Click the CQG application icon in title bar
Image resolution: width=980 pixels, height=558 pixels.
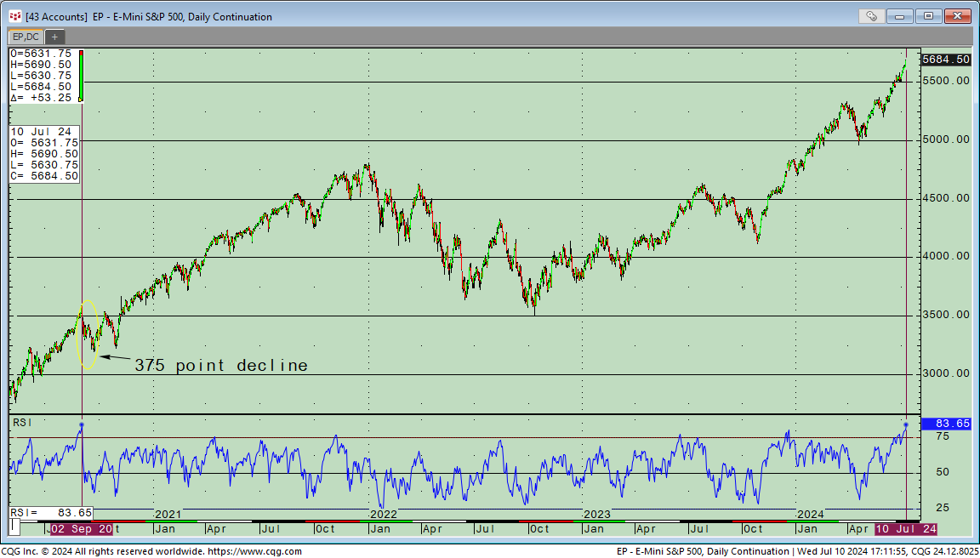(x=15, y=17)
